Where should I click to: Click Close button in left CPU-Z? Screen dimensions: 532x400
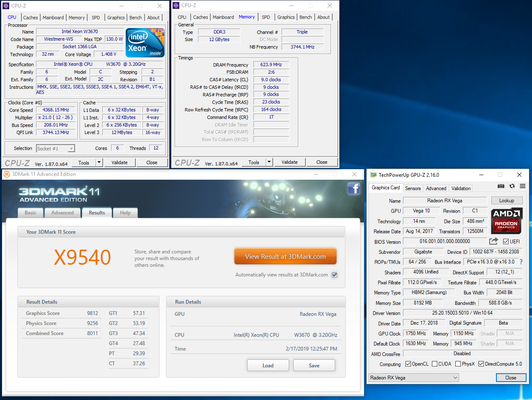[x=152, y=163]
